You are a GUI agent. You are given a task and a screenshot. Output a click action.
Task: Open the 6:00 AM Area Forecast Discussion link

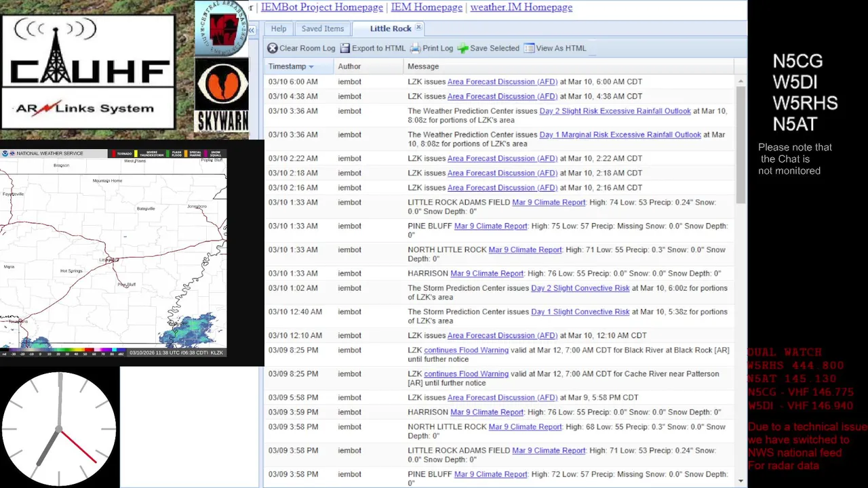(x=502, y=81)
